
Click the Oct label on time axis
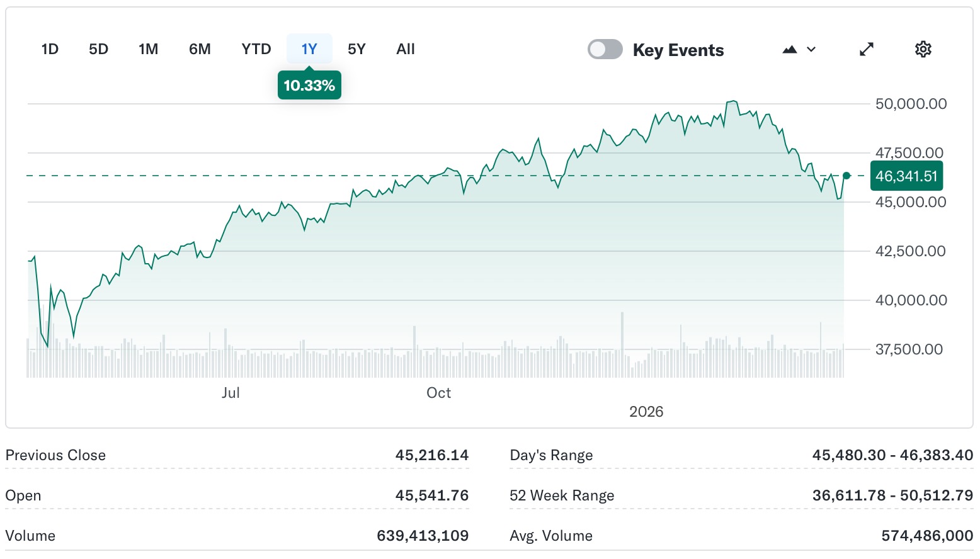pyautogui.click(x=438, y=393)
